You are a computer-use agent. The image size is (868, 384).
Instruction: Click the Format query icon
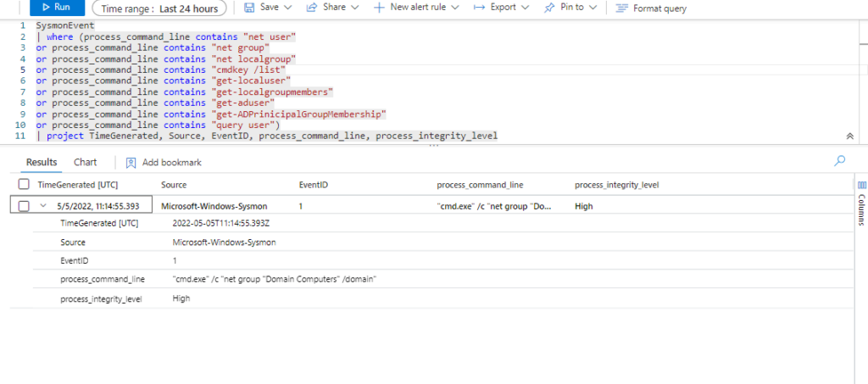click(623, 8)
